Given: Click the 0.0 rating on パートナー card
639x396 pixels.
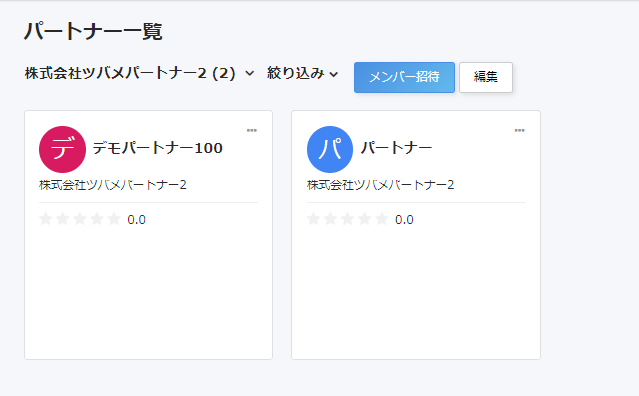Looking at the screenshot, I should point(404,220).
